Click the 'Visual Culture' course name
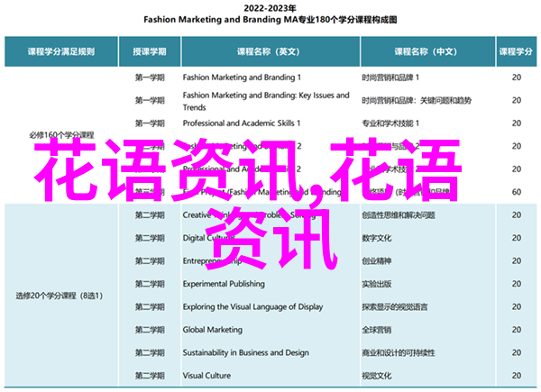541x392 pixels. pos(206,376)
